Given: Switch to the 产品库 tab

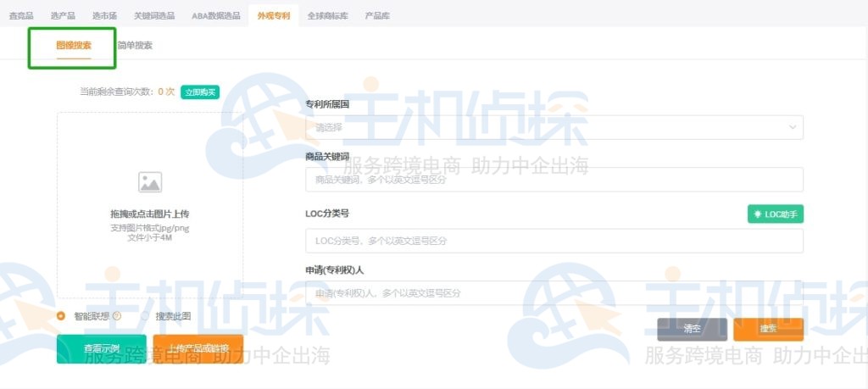Looking at the screenshot, I should tap(377, 15).
